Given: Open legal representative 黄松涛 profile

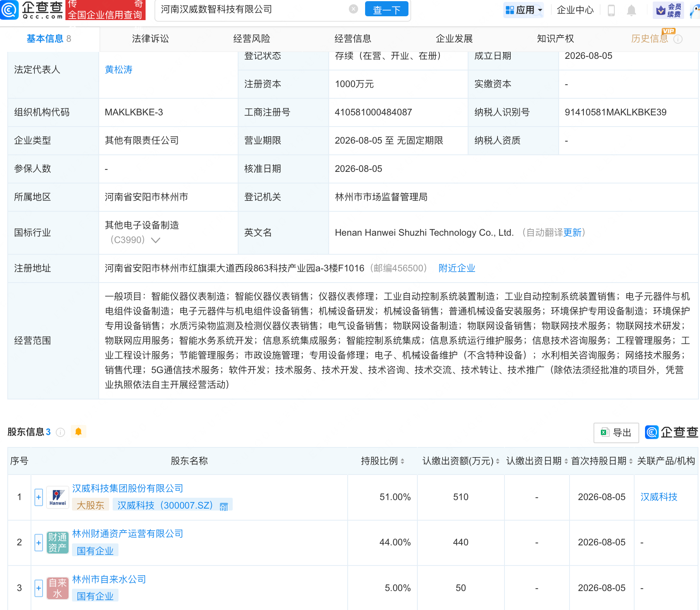Looking at the screenshot, I should tap(118, 70).
